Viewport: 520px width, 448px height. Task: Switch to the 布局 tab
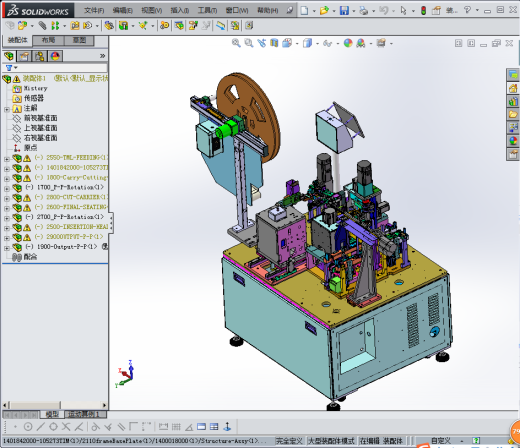click(x=48, y=40)
